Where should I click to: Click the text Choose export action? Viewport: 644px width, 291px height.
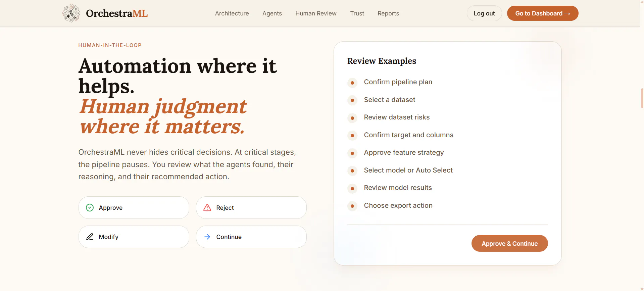398,205
